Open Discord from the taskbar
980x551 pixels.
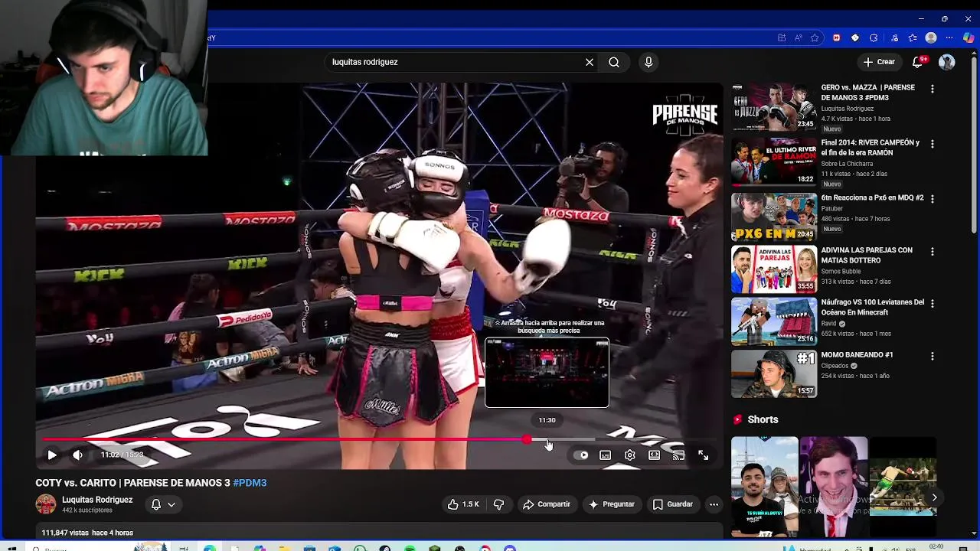point(510,548)
